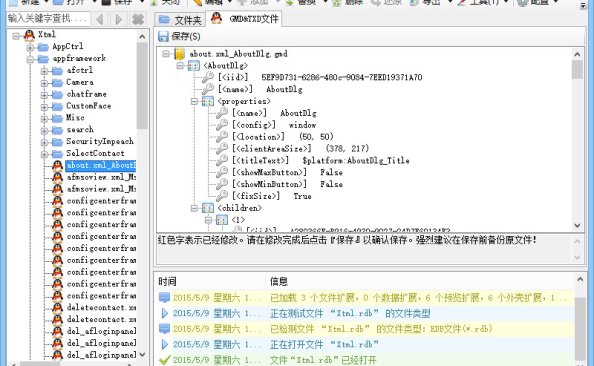Click property tree scrollbar up arrow

(x=577, y=54)
